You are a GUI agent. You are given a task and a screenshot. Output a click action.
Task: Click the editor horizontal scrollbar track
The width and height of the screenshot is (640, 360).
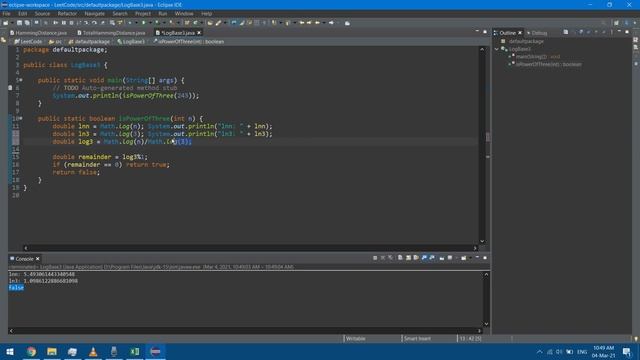tap(250, 248)
